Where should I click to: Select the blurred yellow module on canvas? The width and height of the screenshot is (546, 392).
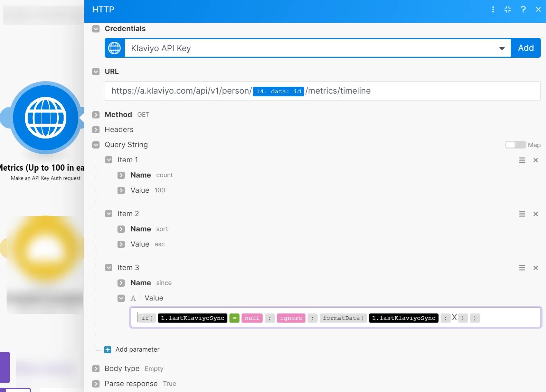point(45,249)
